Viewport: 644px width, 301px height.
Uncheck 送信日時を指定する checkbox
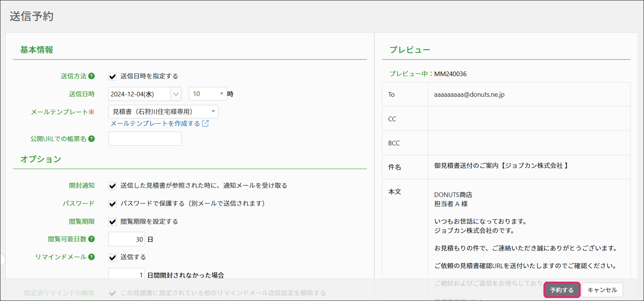(112, 76)
